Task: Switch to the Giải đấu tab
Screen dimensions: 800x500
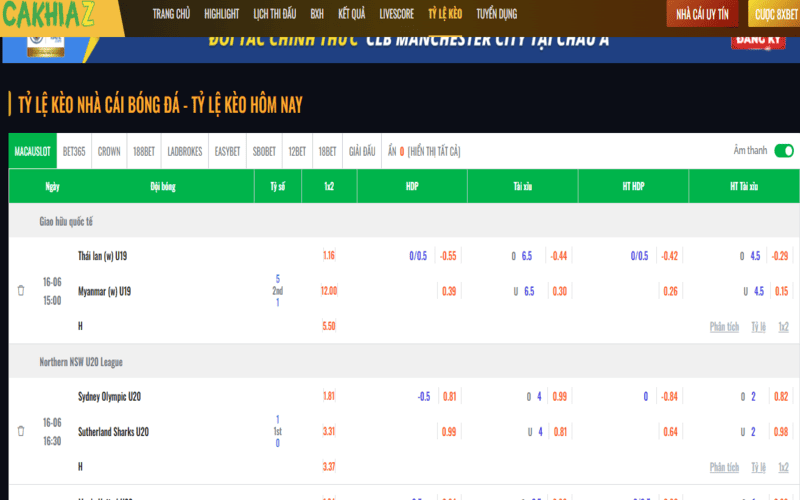Action: click(x=362, y=151)
